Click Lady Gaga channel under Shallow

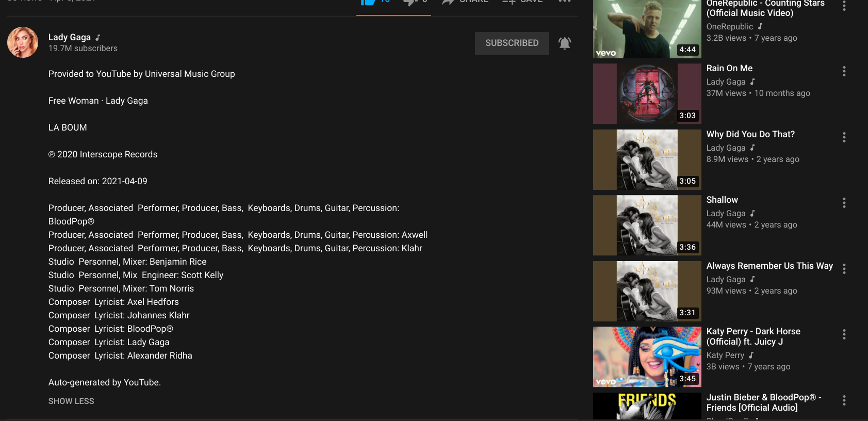(726, 214)
